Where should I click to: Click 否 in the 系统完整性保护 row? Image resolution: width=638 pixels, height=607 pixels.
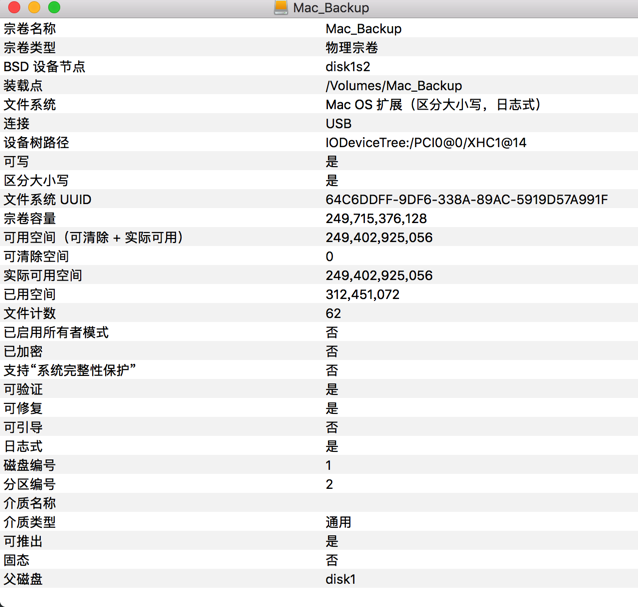click(332, 371)
